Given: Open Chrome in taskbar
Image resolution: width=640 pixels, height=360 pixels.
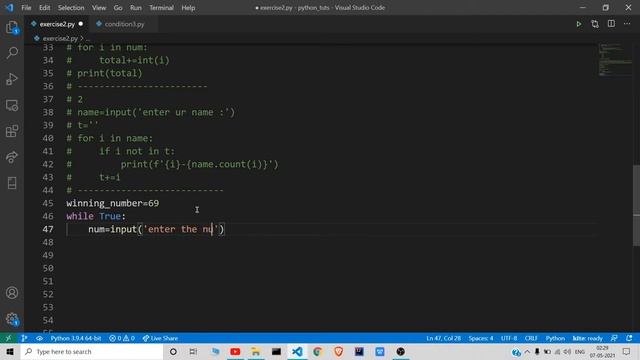Looking at the screenshot, I should click(x=317, y=351).
